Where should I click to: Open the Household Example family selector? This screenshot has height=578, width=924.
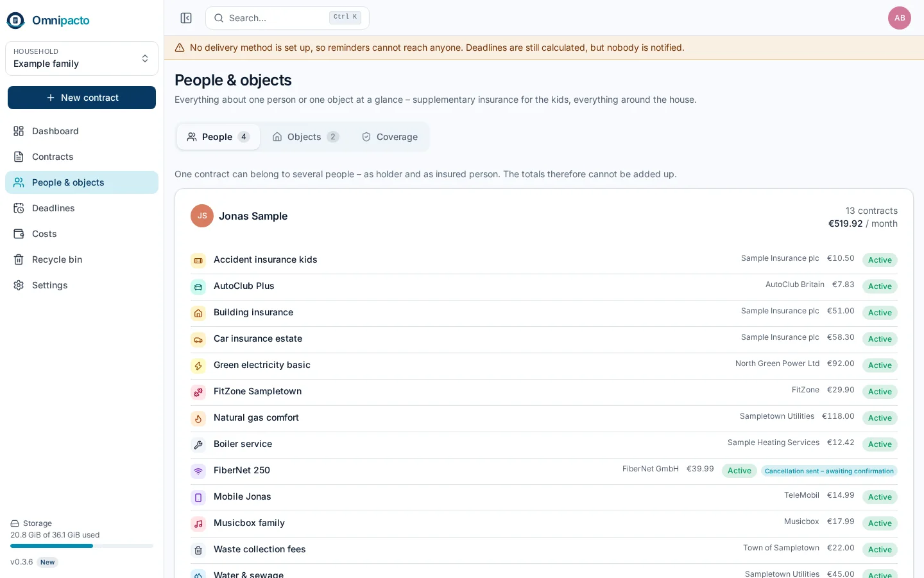tap(81, 58)
